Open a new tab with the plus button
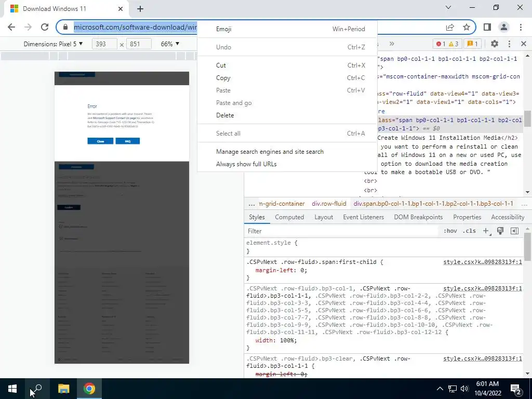The width and height of the screenshot is (532, 399). (x=140, y=9)
